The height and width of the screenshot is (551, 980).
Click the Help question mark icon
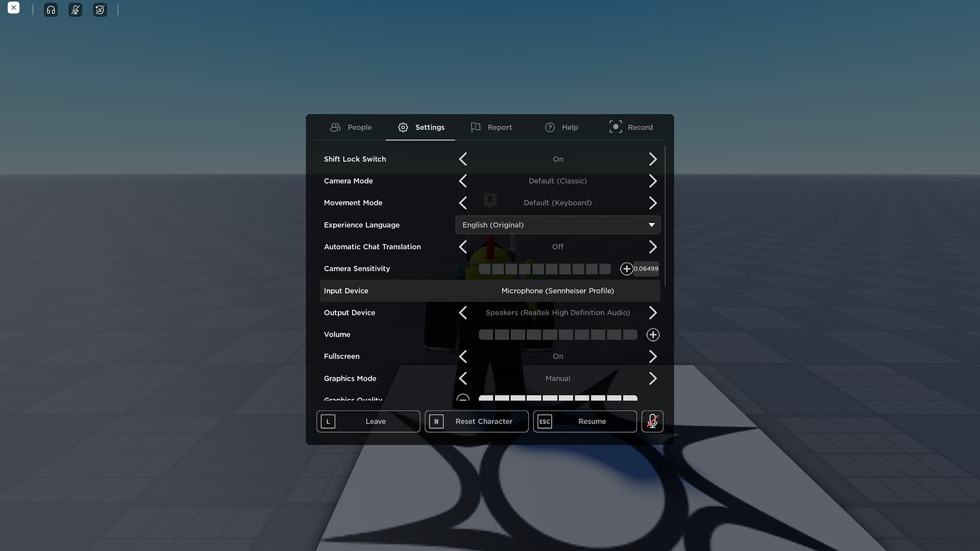[550, 126]
